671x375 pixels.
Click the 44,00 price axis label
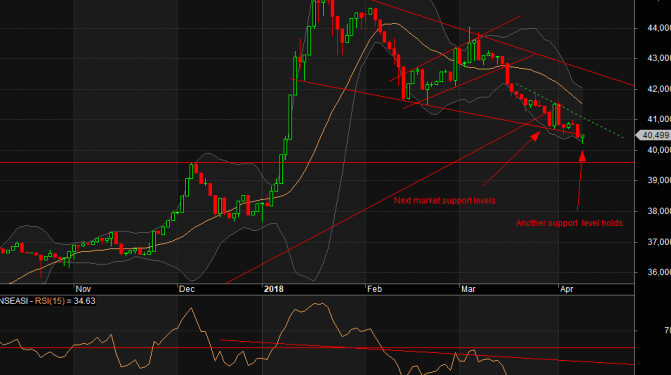659,28
